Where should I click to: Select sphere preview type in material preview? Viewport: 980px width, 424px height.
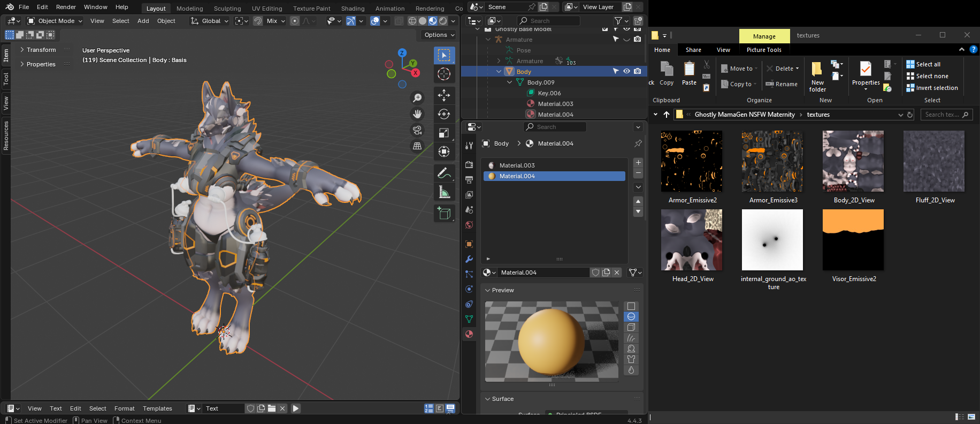(631, 317)
